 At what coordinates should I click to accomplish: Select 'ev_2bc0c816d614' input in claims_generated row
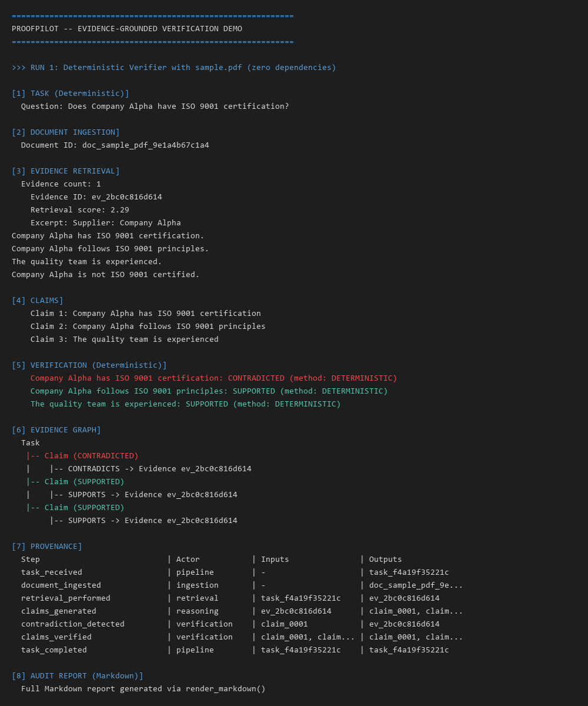coord(296,611)
